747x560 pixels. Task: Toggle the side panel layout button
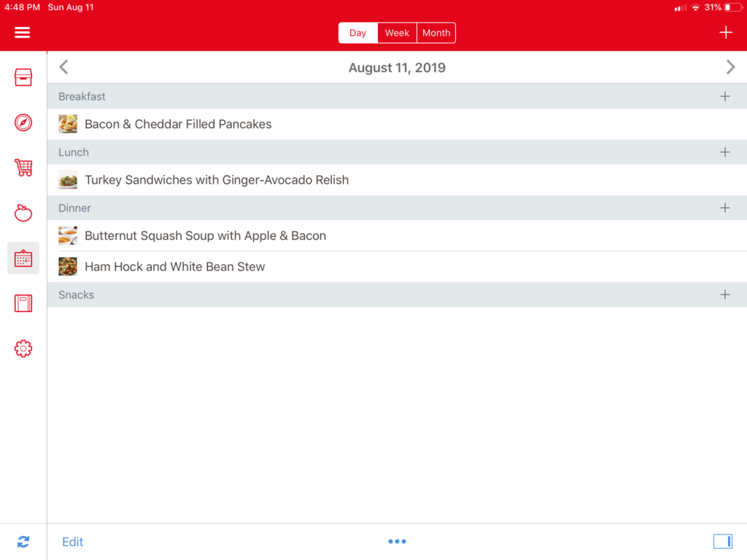pos(722,541)
